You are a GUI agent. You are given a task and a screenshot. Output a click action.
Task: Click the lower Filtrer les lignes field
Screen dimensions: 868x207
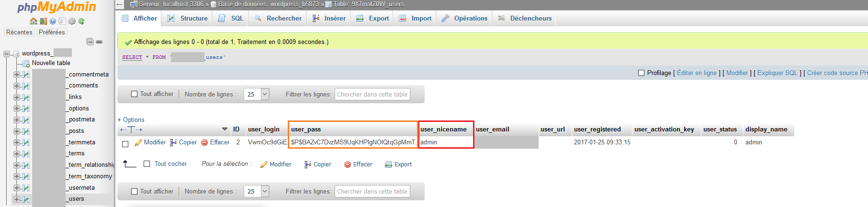tap(372, 191)
